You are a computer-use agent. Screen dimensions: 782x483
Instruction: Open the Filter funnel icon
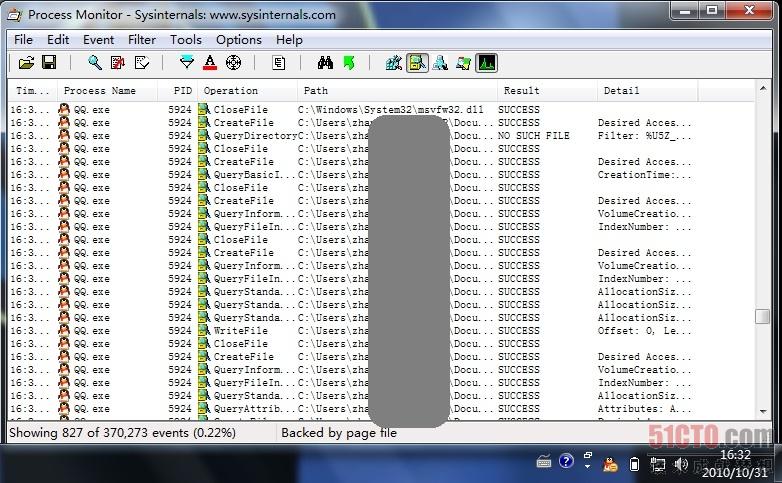pyautogui.click(x=187, y=63)
